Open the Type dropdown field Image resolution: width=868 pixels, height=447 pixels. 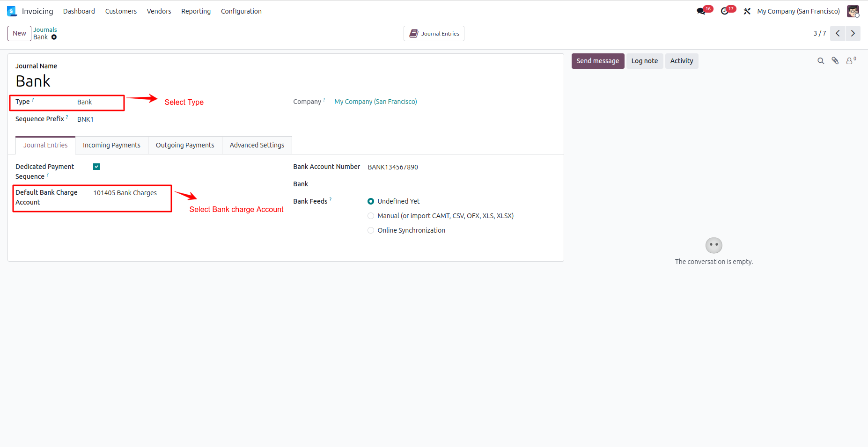pos(98,102)
